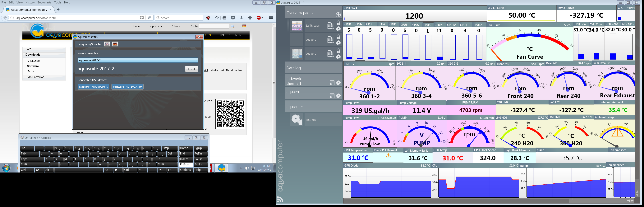Open gear settings for aquaero device
The height and width of the screenshot is (207, 644).
(338, 96)
